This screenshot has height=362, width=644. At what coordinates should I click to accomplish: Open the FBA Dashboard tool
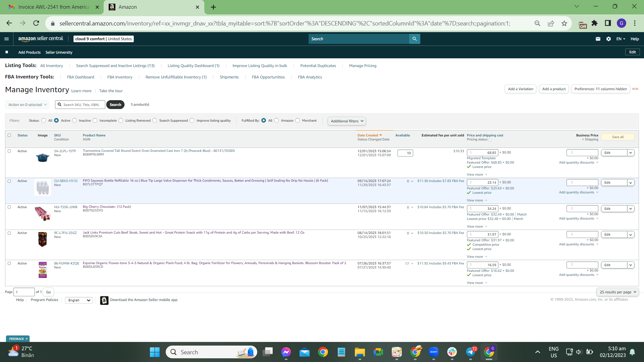coord(80,77)
